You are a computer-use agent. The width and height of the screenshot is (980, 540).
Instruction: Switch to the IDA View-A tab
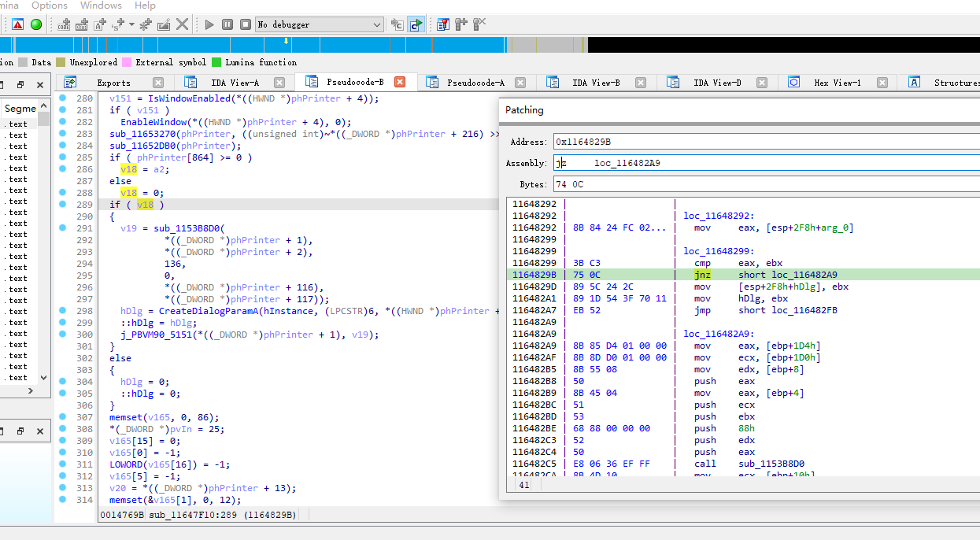pyautogui.click(x=235, y=83)
